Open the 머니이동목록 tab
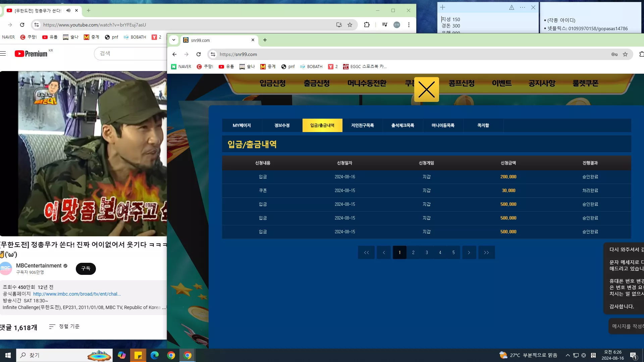Image resolution: width=644 pixels, height=362 pixels. click(x=443, y=125)
